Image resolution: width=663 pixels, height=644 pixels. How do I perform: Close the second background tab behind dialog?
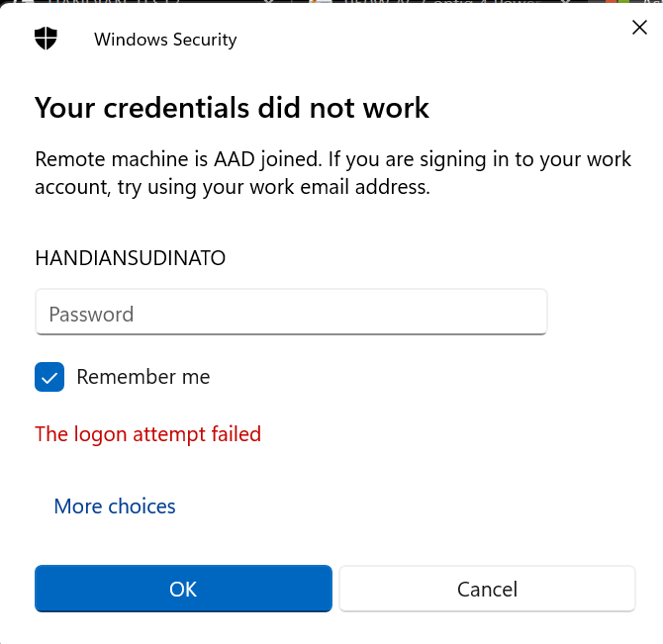point(566,2)
